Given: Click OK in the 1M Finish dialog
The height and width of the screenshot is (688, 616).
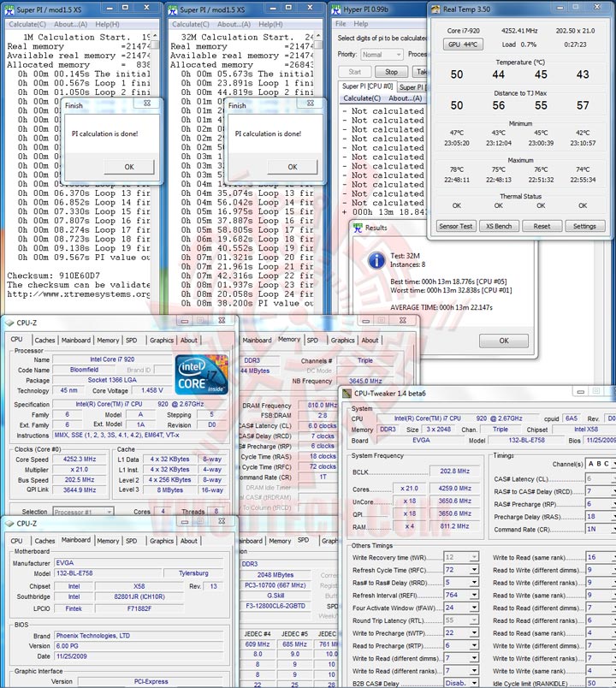Looking at the screenshot, I should (129, 167).
